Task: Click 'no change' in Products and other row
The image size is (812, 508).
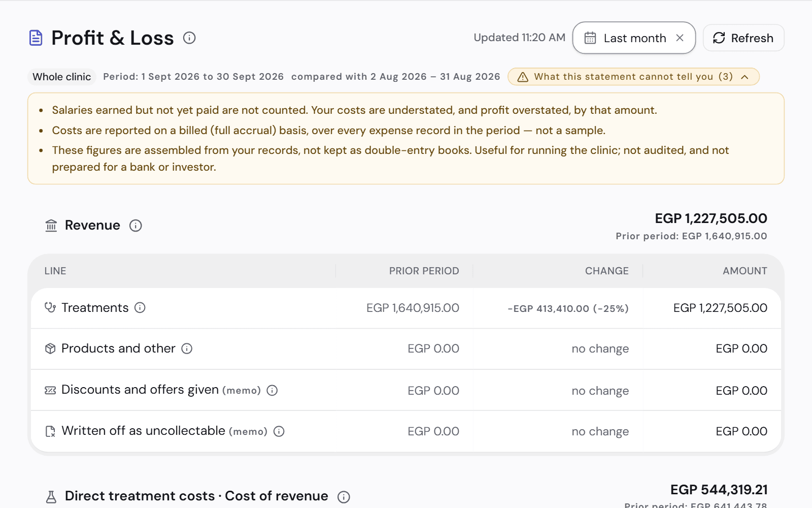Action: (600, 348)
